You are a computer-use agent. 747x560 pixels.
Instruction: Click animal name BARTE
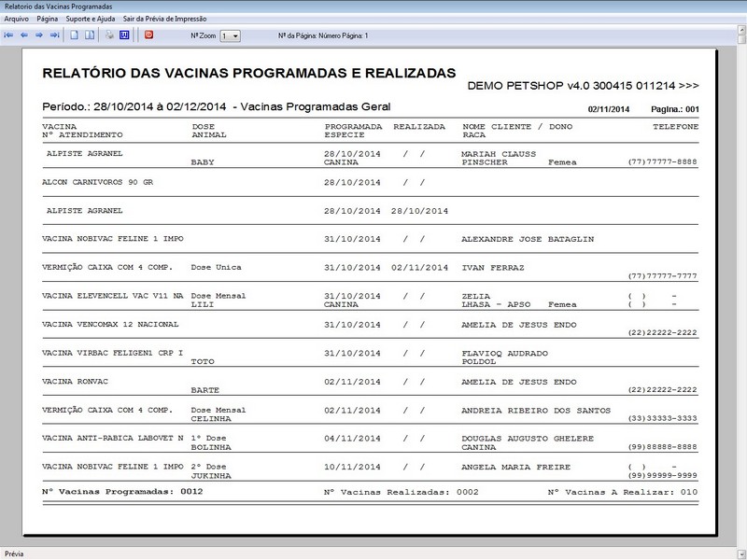205,390
